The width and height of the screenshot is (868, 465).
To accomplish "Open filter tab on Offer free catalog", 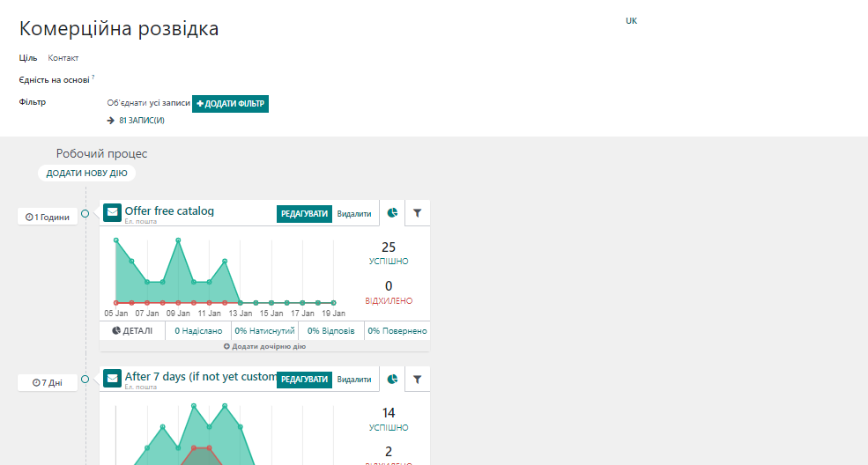I will click(x=418, y=213).
